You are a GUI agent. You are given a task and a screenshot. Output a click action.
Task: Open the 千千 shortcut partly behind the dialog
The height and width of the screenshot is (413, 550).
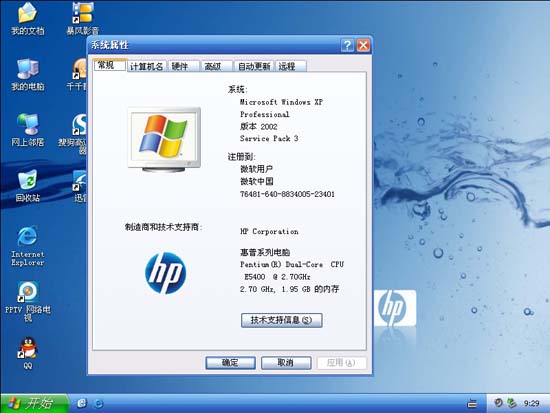pos(78,74)
